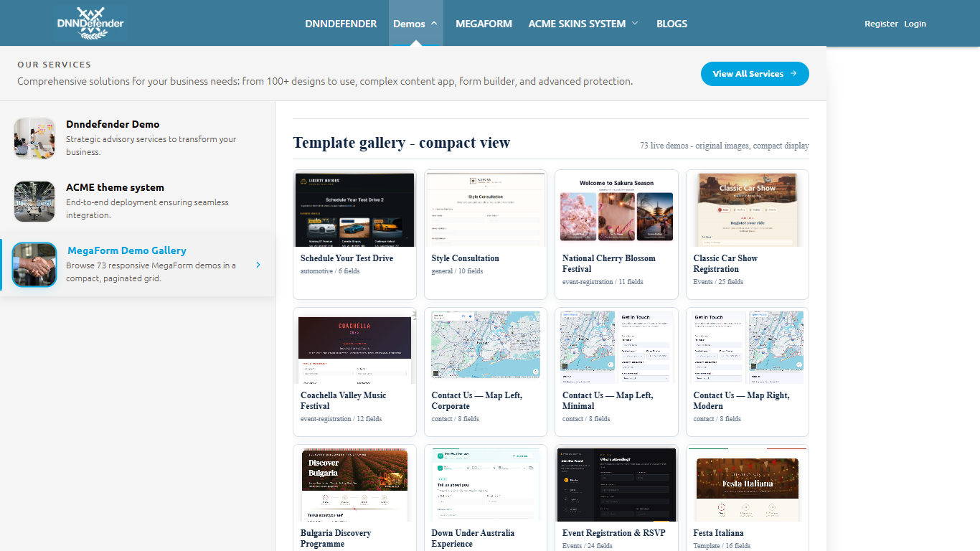
Task: Open Contact Us Map Left Corporate thumbnail
Action: [486, 347]
